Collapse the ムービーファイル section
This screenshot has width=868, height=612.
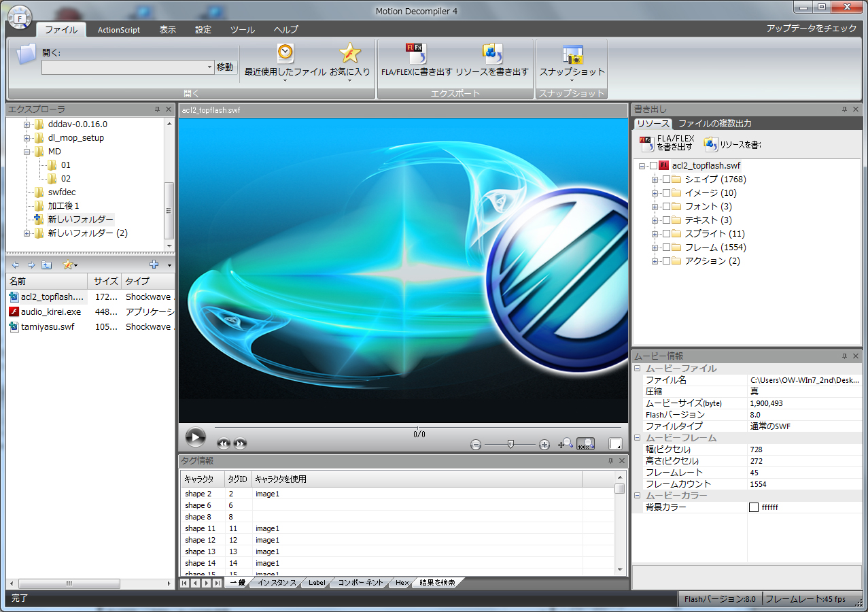point(638,369)
